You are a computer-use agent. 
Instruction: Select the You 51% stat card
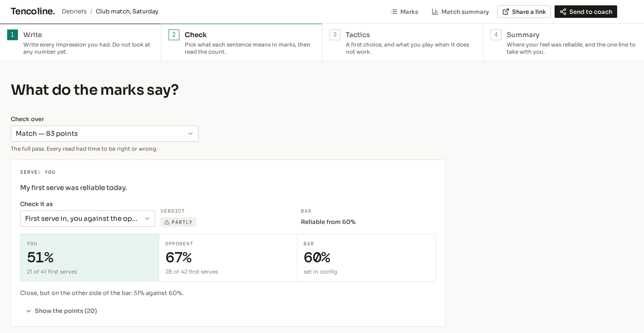pyautogui.click(x=89, y=258)
